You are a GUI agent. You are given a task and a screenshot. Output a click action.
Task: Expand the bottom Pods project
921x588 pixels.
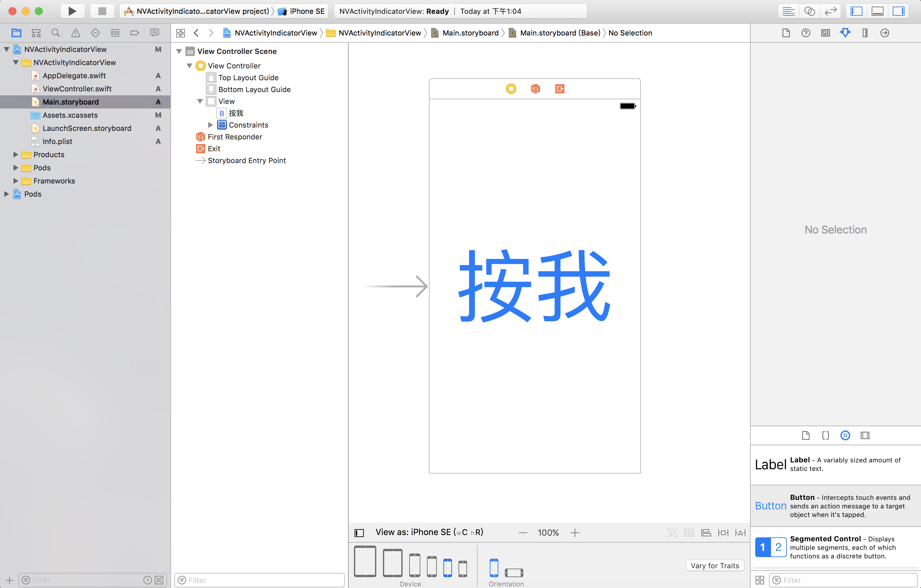(x=7, y=194)
